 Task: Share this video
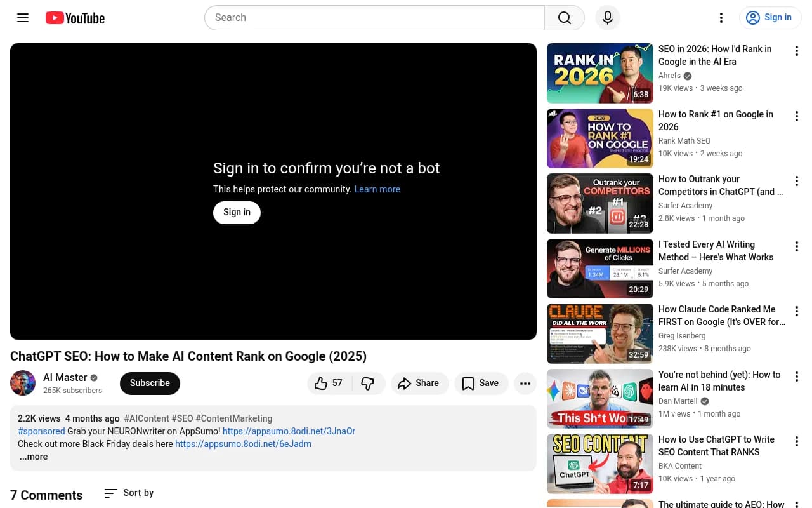coord(419,383)
